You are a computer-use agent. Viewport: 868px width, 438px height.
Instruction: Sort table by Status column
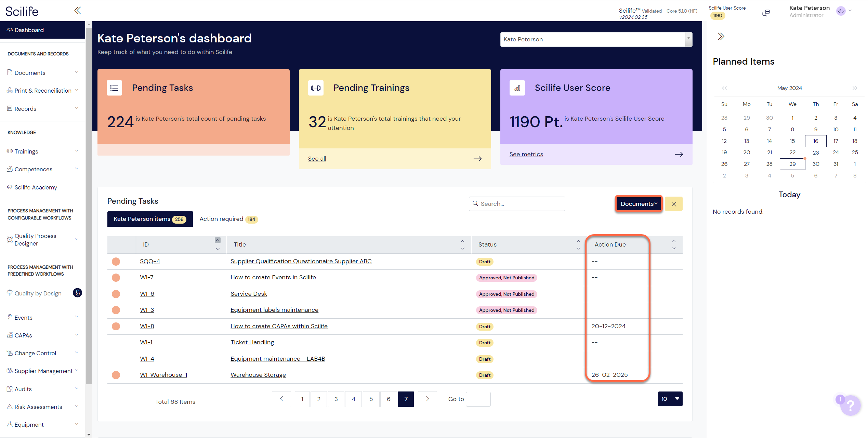click(x=578, y=244)
